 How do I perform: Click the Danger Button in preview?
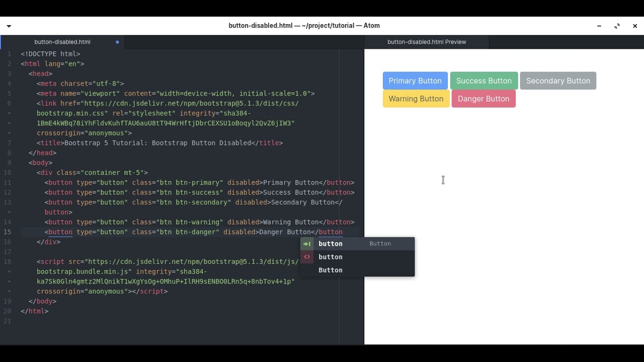point(484,99)
